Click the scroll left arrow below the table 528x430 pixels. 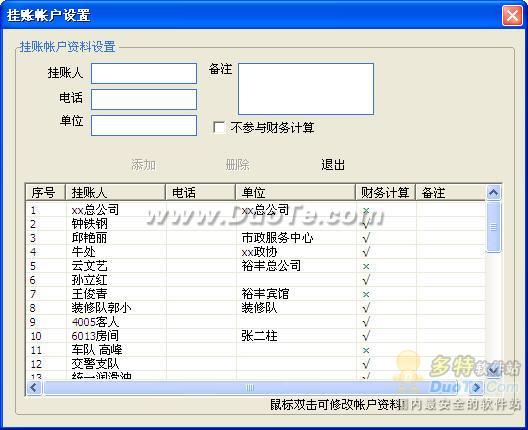point(34,388)
